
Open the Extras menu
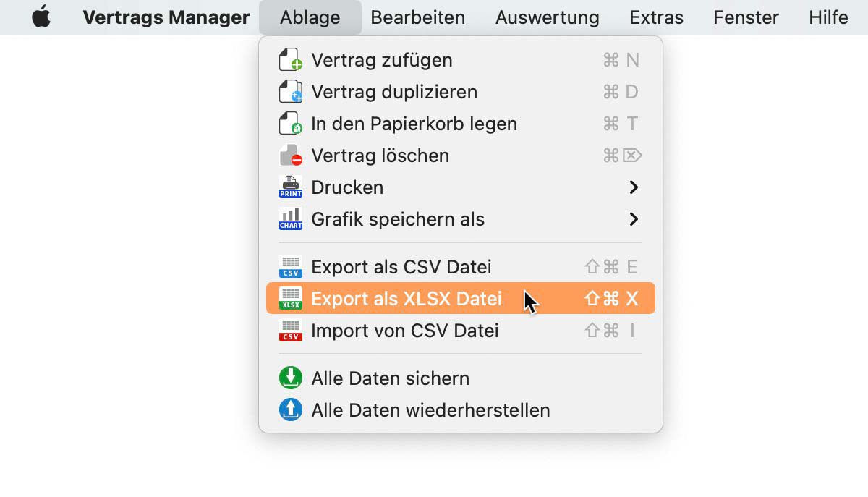(x=656, y=17)
